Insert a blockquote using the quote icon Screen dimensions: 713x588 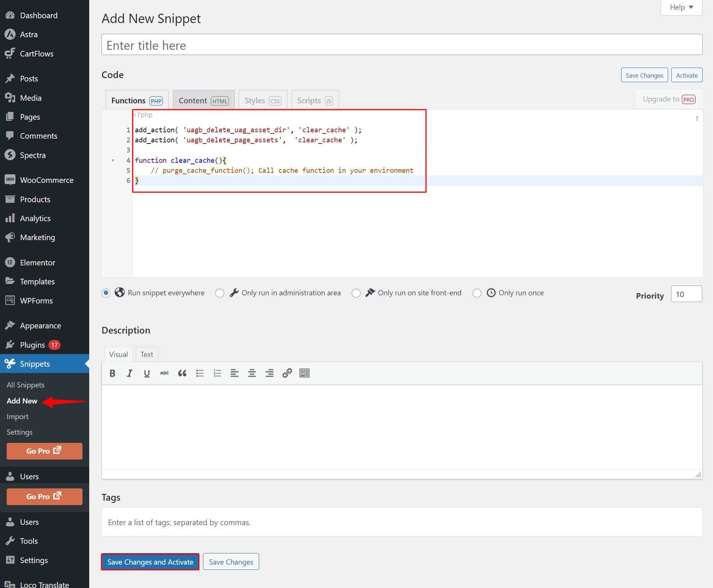182,373
